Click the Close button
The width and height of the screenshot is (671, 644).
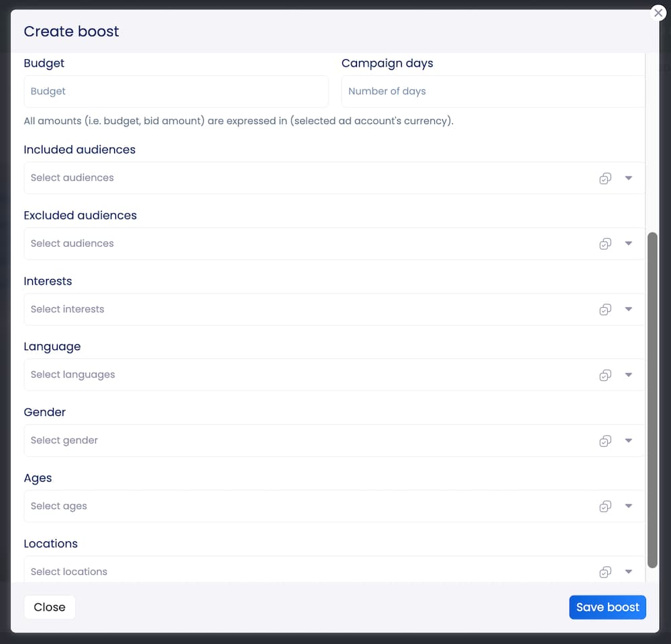[x=50, y=607]
